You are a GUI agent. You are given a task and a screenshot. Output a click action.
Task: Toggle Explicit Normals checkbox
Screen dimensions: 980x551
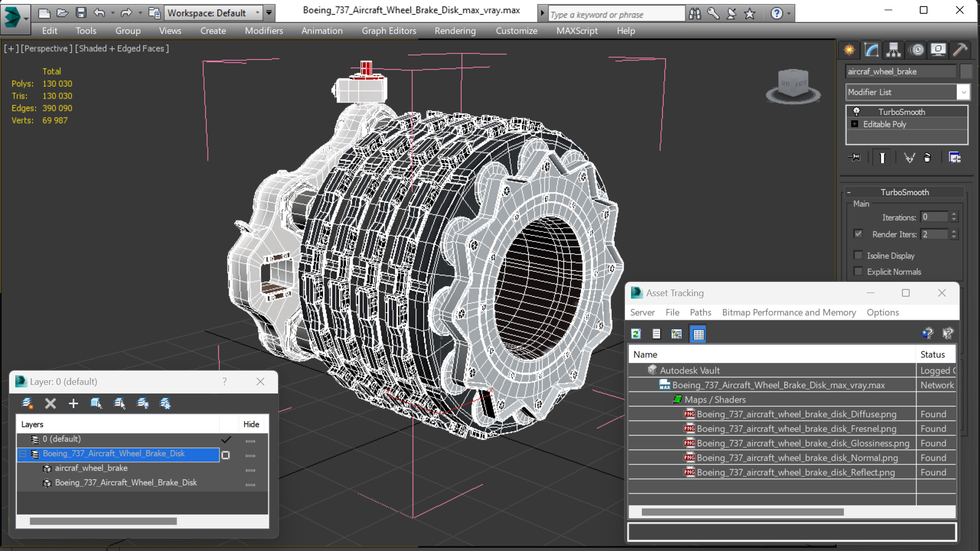pyautogui.click(x=858, y=271)
